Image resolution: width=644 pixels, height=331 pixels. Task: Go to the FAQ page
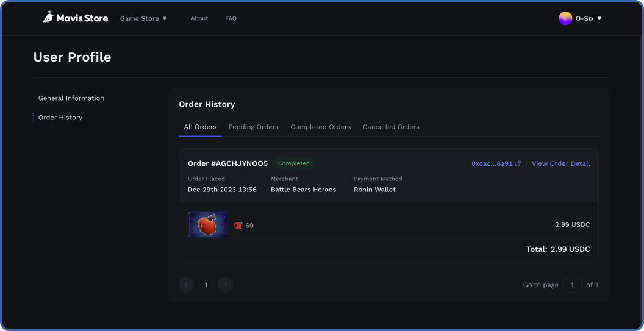[231, 18]
